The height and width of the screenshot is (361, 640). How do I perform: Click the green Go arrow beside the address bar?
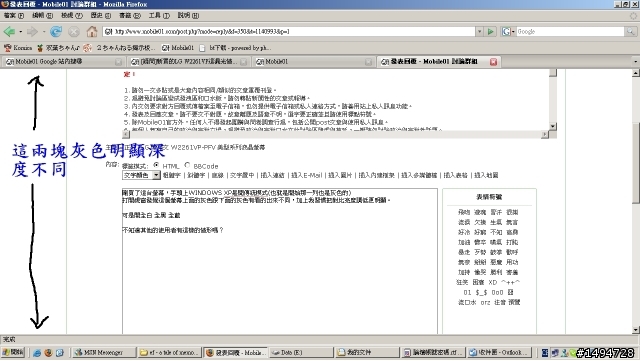[491, 31]
